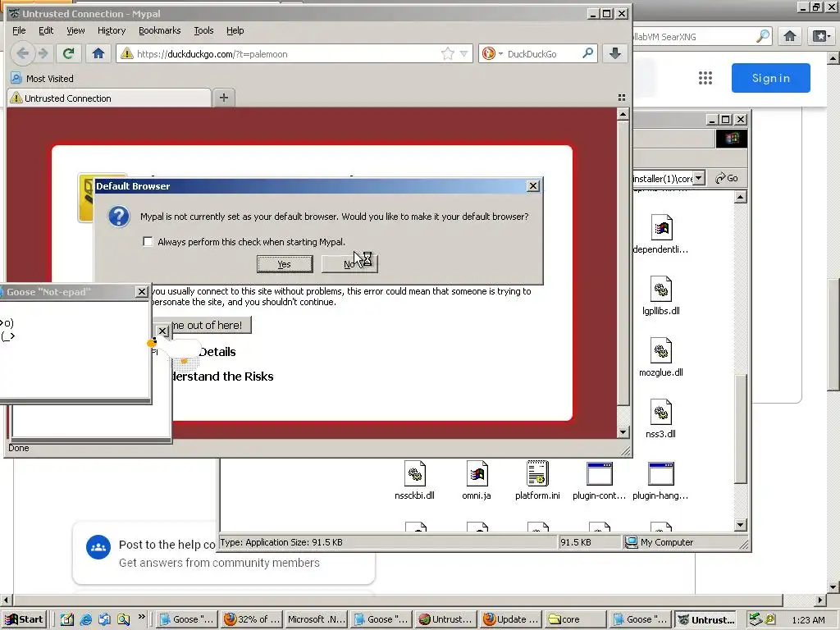The width and height of the screenshot is (840, 630).
Task: Click the search magnifier in DuckDuckGo box
Action: coord(588,53)
